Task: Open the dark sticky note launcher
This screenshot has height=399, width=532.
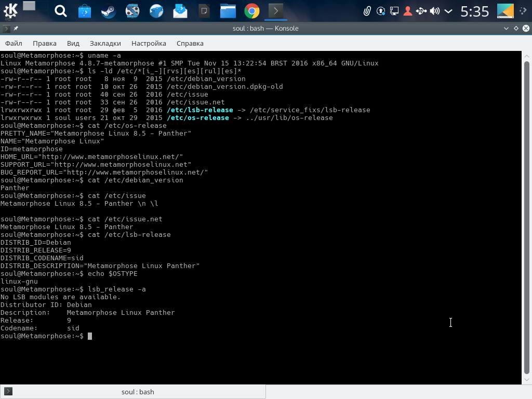Action: pos(204,11)
